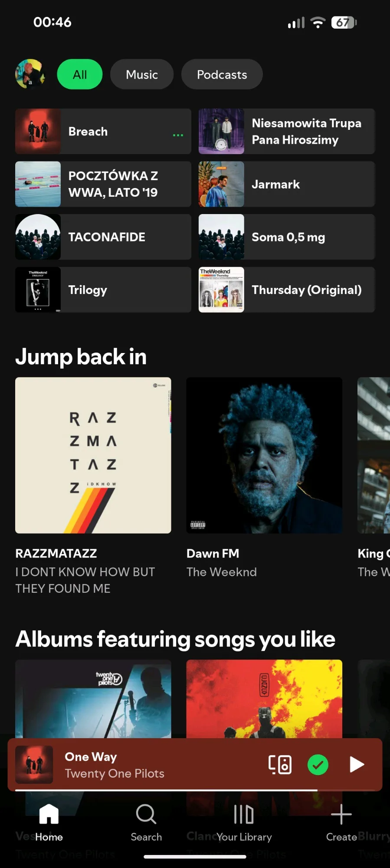390x868 pixels.
Task: Open the profile avatar menu
Action: (30, 74)
